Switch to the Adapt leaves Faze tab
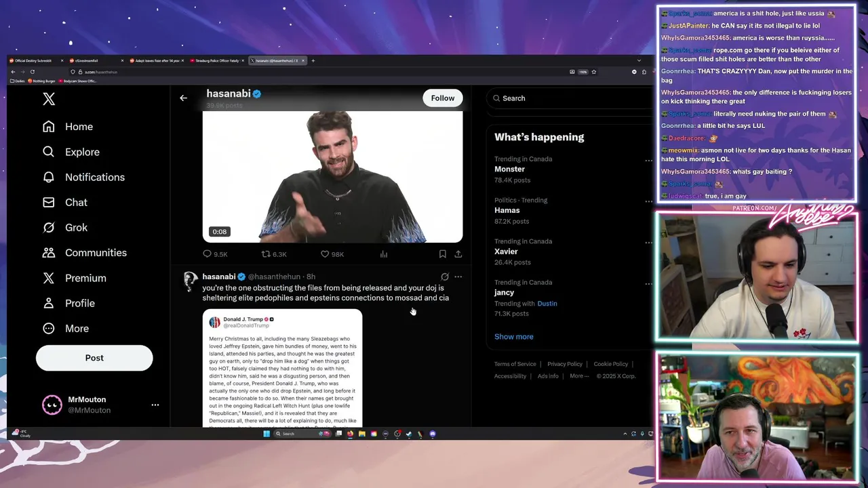Image resolution: width=868 pixels, height=488 pixels. [x=156, y=60]
